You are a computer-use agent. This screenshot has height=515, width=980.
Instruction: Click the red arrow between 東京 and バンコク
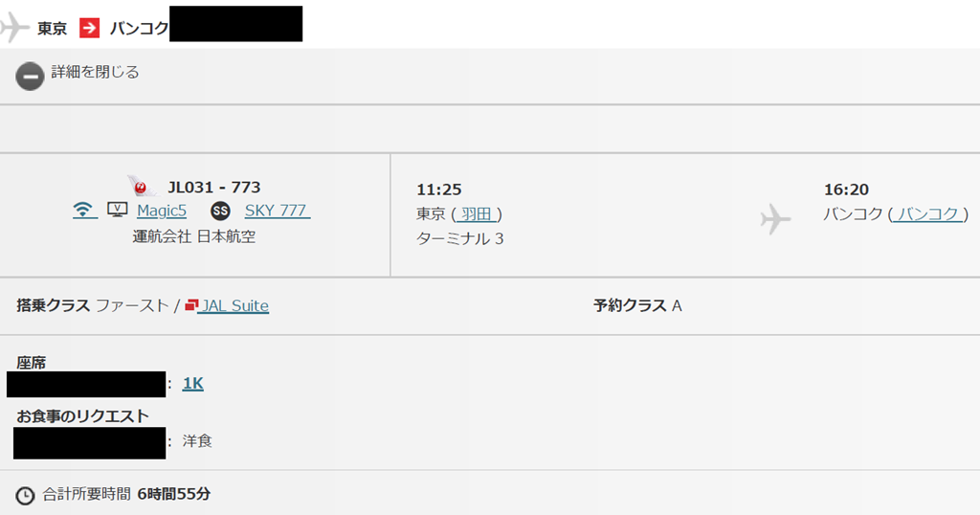pyautogui.click(x=89, y=28)
